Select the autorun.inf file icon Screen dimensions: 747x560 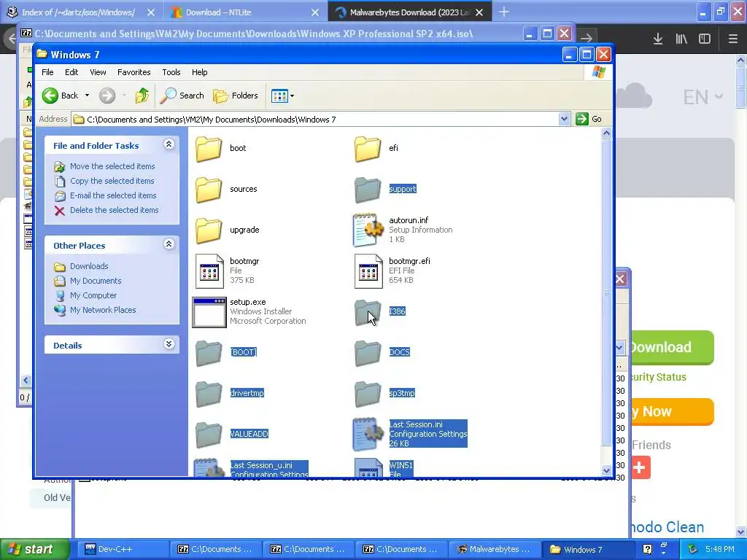point(368,230)
